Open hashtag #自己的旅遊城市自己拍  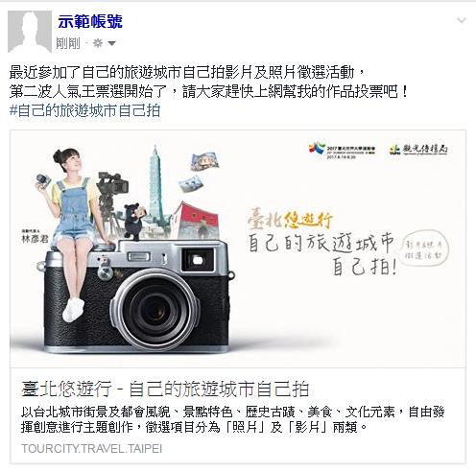click(x=84, y=110)
